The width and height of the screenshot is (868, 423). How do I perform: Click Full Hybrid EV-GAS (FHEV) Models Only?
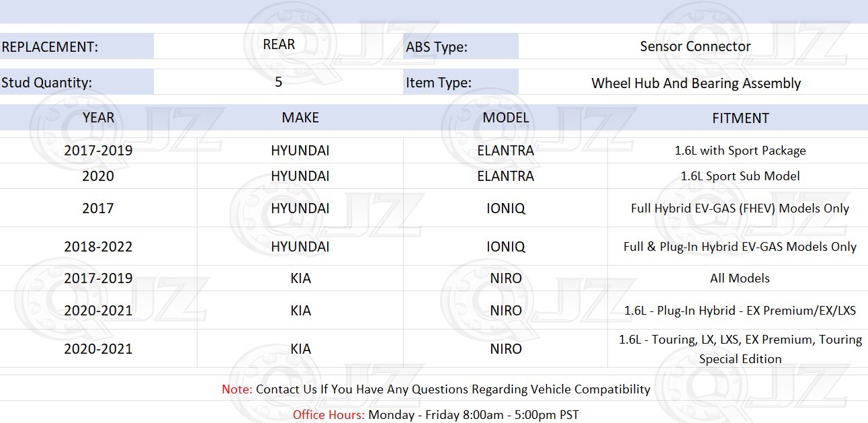(740, 208)
